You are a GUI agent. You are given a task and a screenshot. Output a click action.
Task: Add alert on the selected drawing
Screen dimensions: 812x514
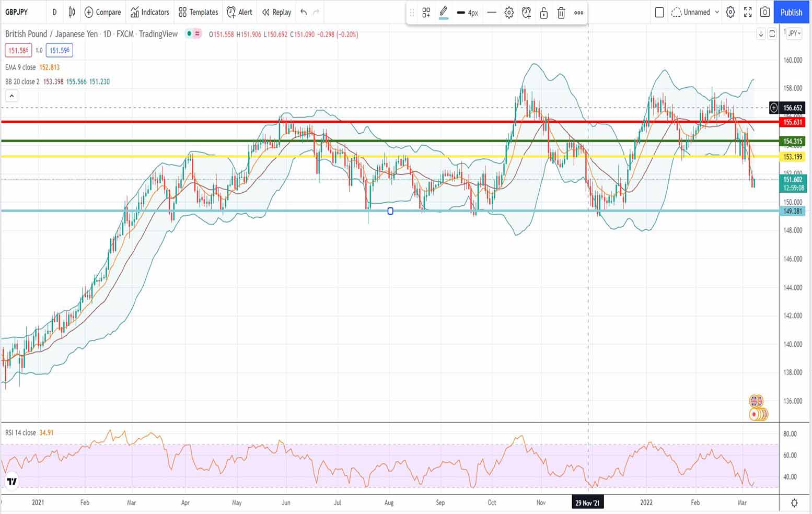coord(526,13)
